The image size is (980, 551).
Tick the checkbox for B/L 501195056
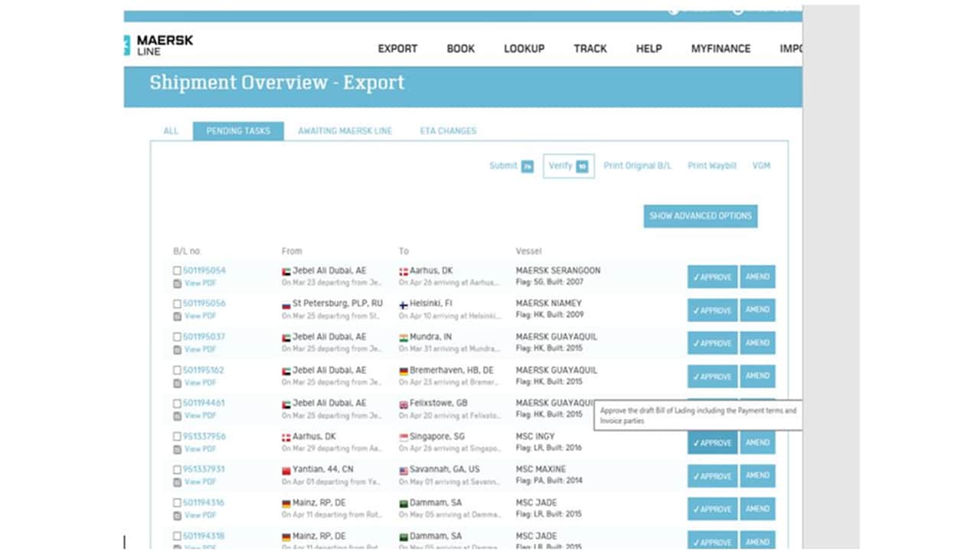pos(177,304)
